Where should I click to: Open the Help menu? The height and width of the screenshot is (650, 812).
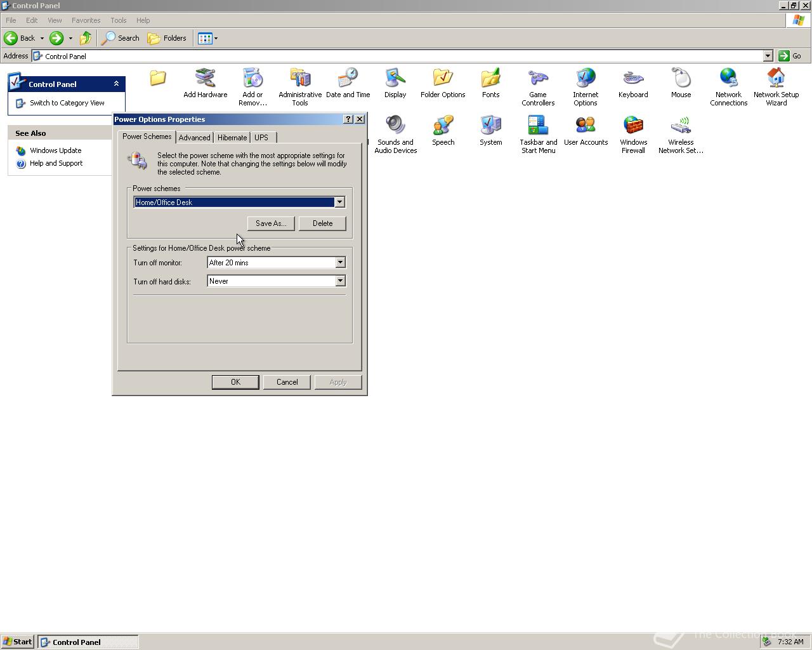click(x=143, y=20)
